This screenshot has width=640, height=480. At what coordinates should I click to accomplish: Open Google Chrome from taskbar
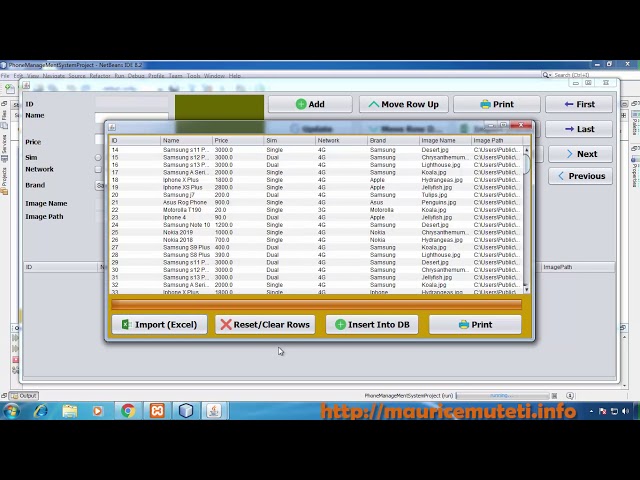(128, 411)
